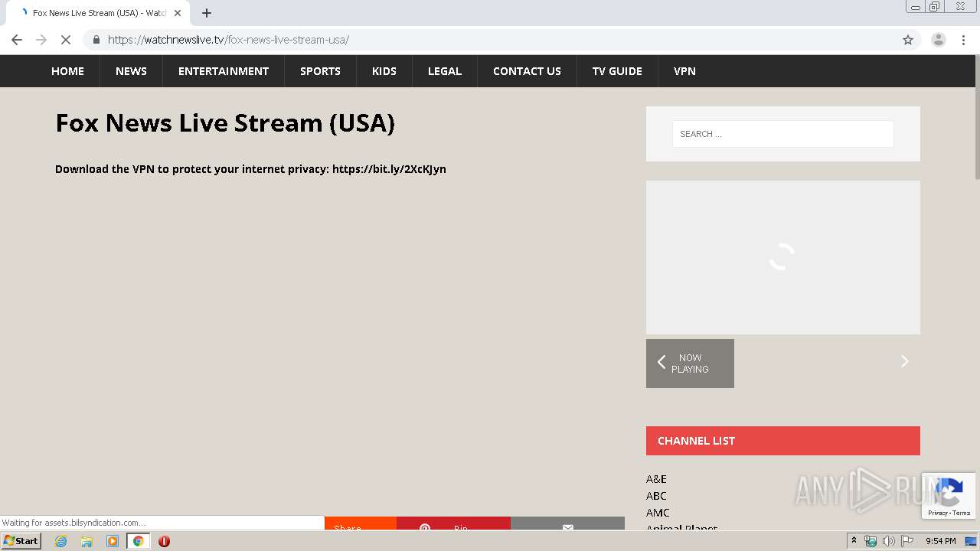Screen dimensions: 980x551
Task: Bookmark this page with the star icon
Action: [x=908, y=40]
